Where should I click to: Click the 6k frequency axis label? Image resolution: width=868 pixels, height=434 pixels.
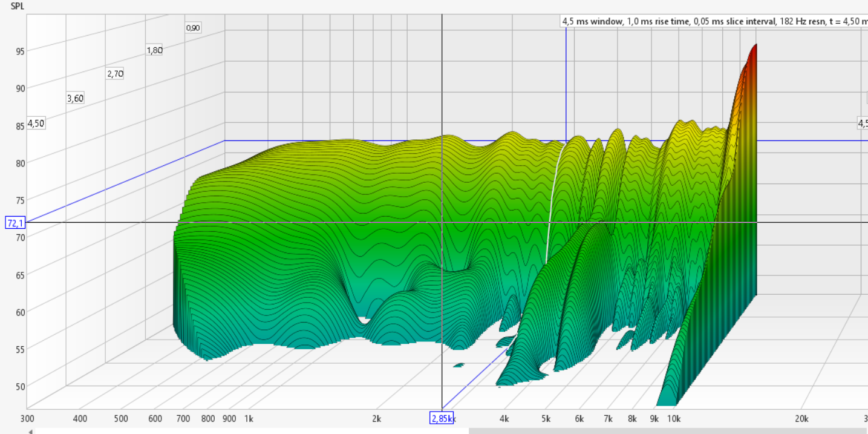click(x=579, y=419)
